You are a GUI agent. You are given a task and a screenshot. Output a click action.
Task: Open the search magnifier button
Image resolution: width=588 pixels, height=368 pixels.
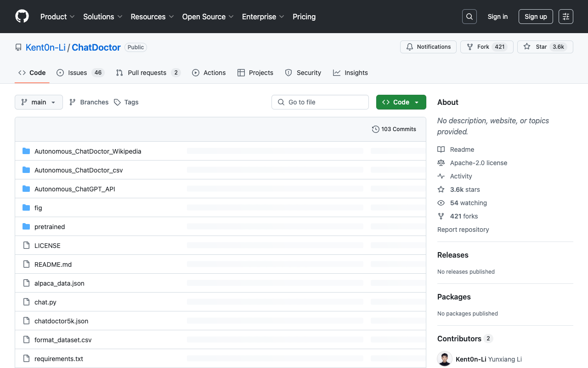(469, 17)
